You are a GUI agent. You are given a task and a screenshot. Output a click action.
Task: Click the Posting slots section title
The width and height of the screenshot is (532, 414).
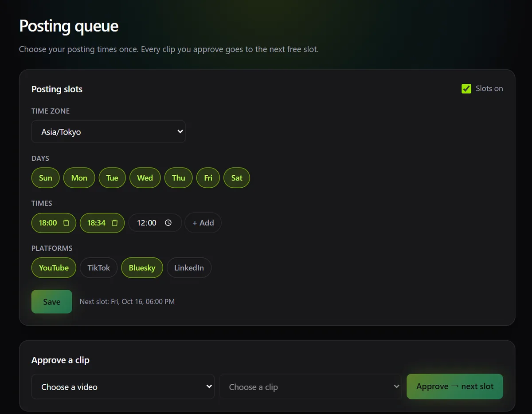[x=57, y=89]
